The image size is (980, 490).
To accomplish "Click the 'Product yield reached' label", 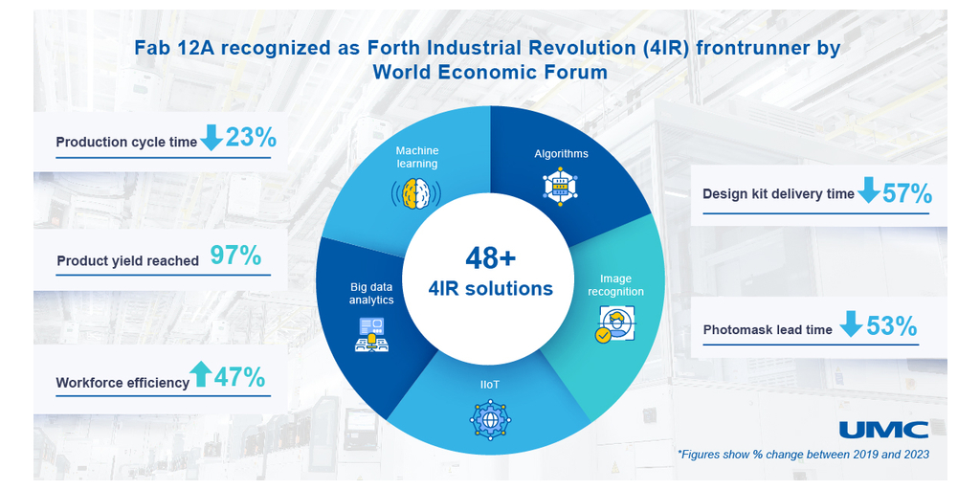I will [x=128, y=260].
